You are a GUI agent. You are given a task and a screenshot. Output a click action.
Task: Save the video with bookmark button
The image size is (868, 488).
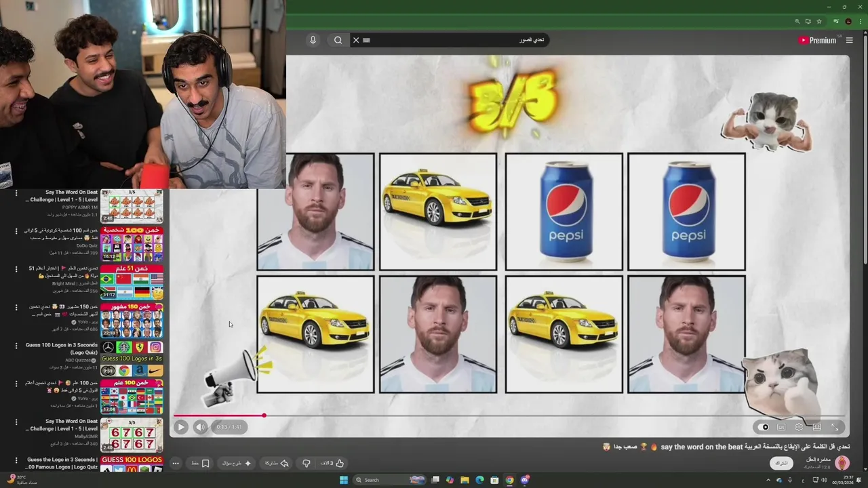point(201,464)
